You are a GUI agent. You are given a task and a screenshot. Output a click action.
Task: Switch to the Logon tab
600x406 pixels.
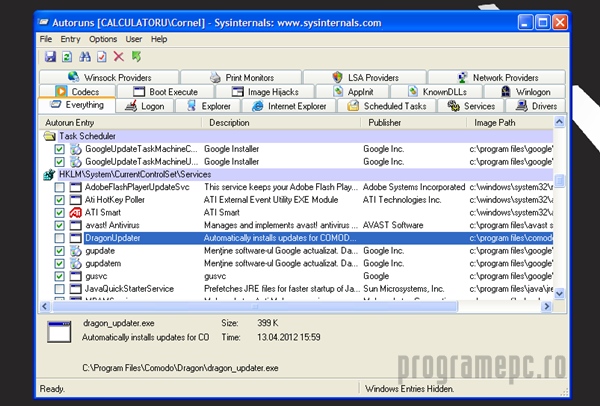pyautogui.click(x=145, y=106)
